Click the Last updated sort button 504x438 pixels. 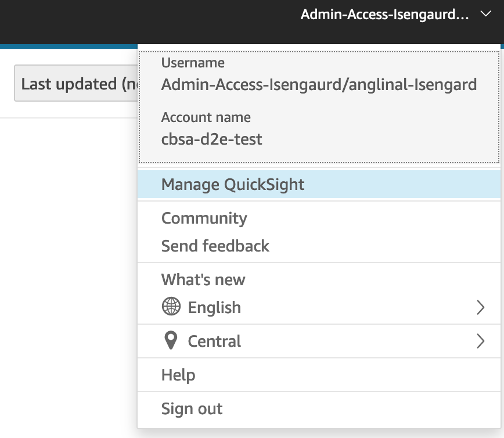(x=75, y=84)
